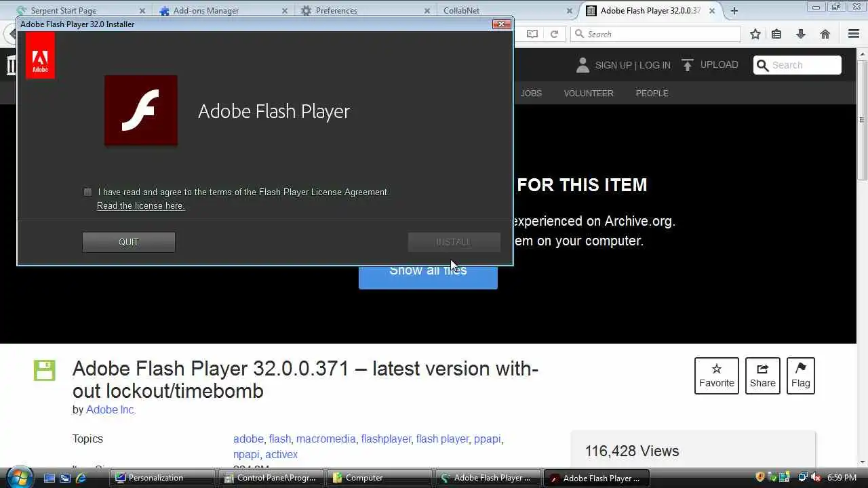This screenshot has height=488, width=868.
Task: Close the Preferences tab
Action: 427,11
